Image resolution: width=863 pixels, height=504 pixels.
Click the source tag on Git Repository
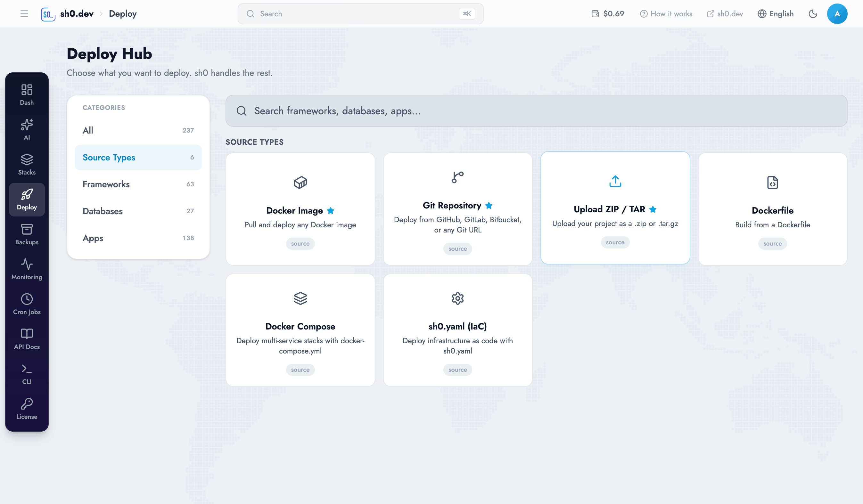coord(457,249)
